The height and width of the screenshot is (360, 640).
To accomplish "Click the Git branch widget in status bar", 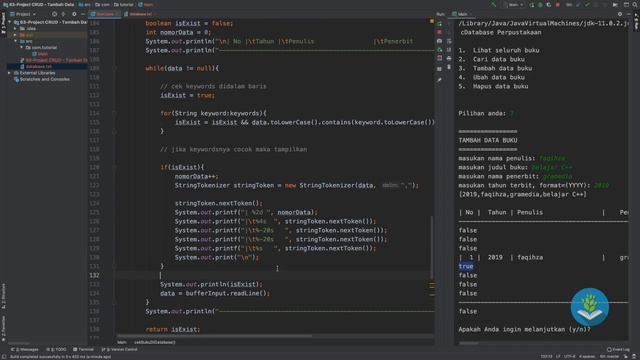I will pos(609,356).
